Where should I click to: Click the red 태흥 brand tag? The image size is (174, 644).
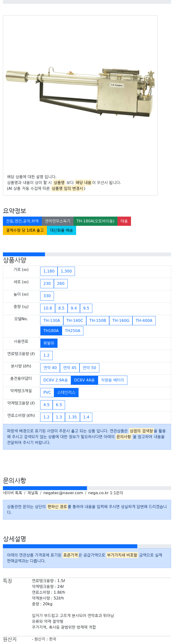click(124, 221)
